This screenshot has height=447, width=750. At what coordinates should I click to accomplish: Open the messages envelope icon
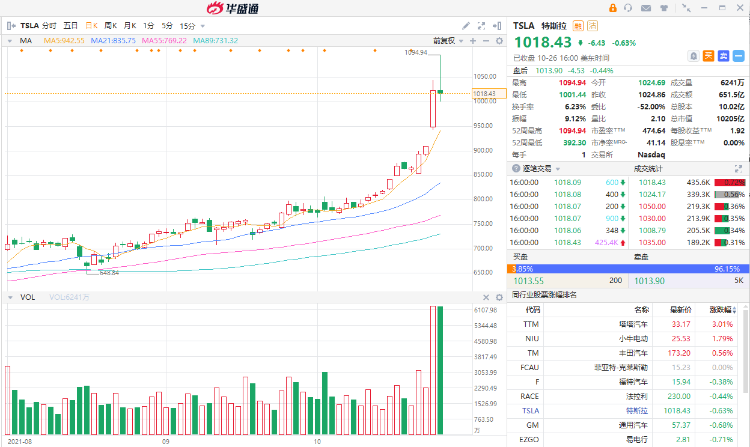[x=646, y=8]
